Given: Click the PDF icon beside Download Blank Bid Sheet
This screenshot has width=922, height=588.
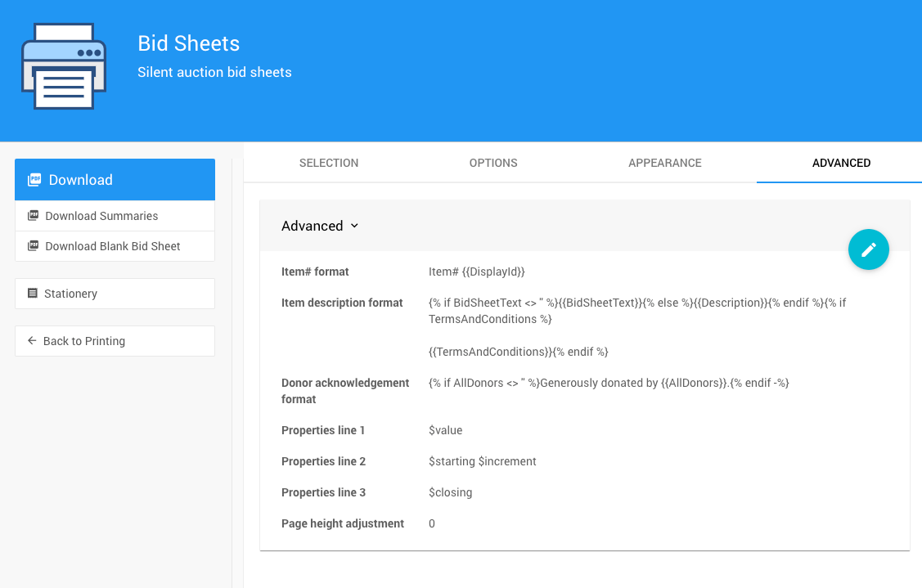Looking at the screenshot, I should coord(33,246).
